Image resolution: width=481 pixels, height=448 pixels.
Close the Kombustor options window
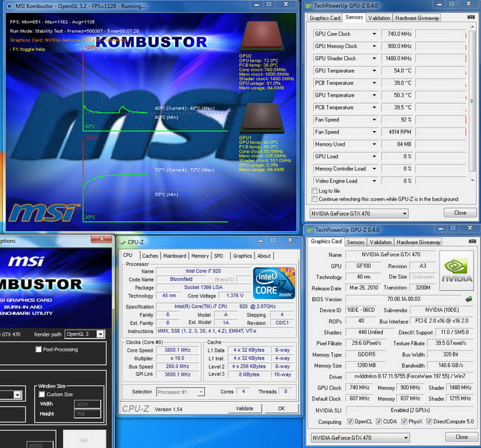[x=102, y=239]
